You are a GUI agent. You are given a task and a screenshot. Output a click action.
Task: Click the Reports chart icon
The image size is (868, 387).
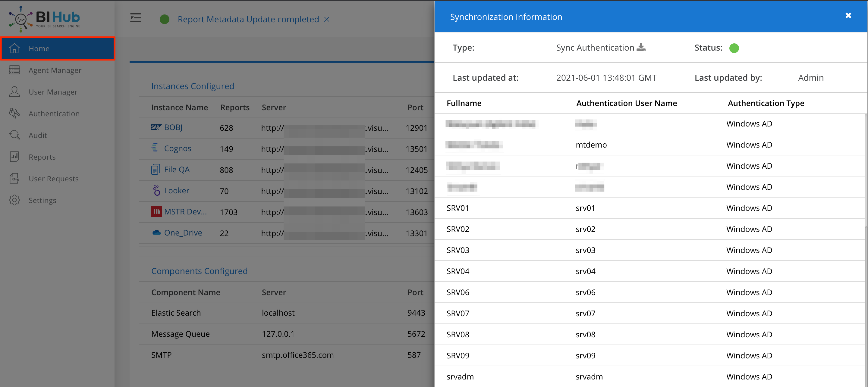[14, 157]
